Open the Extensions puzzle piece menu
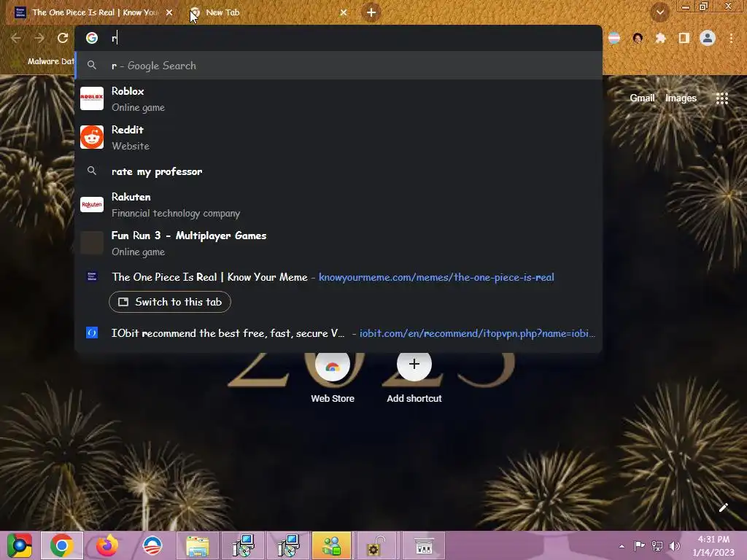 pyautogui.click(x=660, y=38)
